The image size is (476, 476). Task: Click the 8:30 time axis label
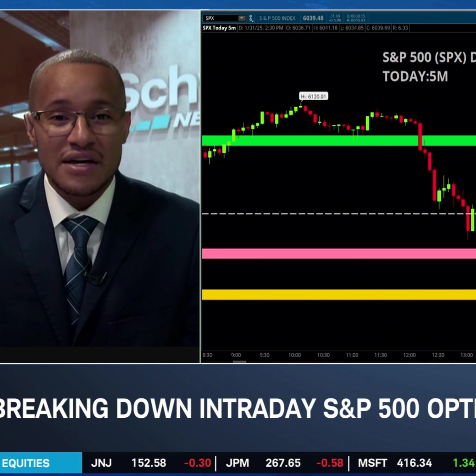coord(207,355)
